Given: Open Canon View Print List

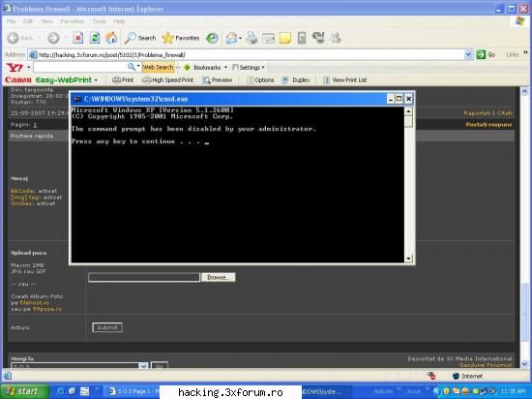Looking at the screenshot, I should (x=345, y=80).
